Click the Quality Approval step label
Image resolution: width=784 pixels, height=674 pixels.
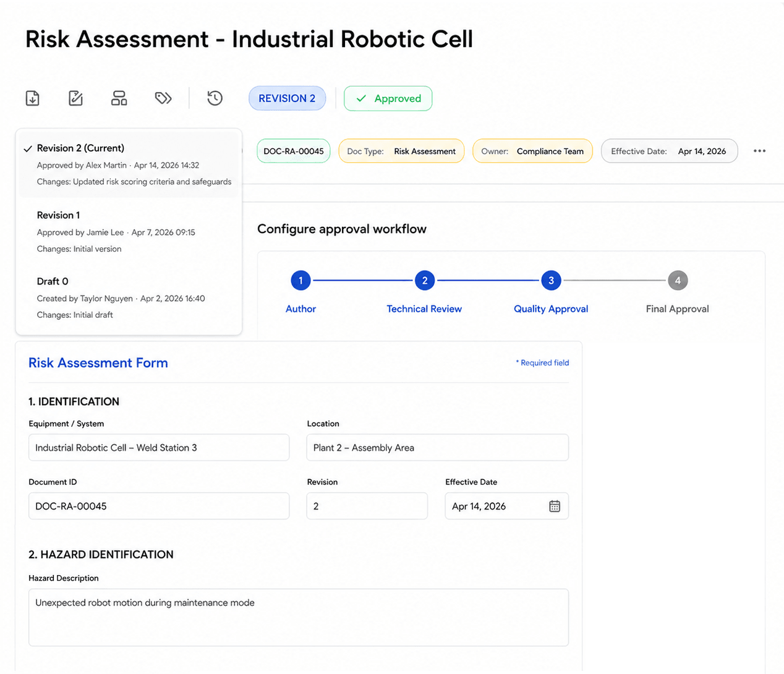pyautogui.click(x=551, y=309)
